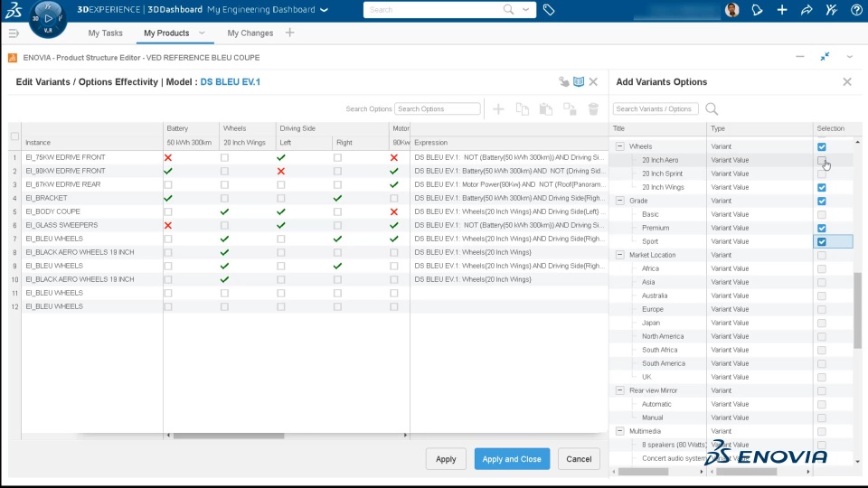Toggle the left hamburger menu icon
868x488 pixels.
(x=14, y=33)
